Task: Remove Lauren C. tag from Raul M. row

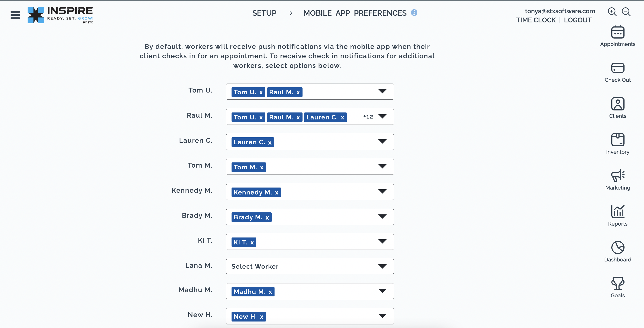Action: [343, 117]
